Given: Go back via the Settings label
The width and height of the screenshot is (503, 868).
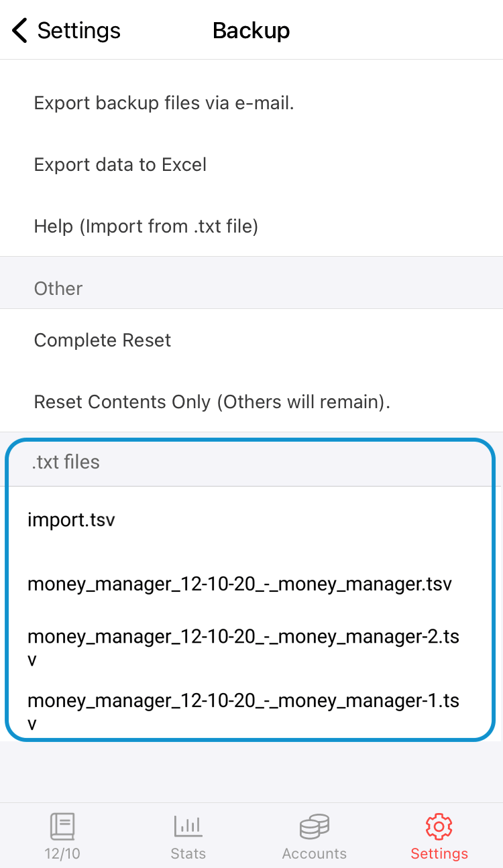Looking at the screenshot, I should coord(78,31).
